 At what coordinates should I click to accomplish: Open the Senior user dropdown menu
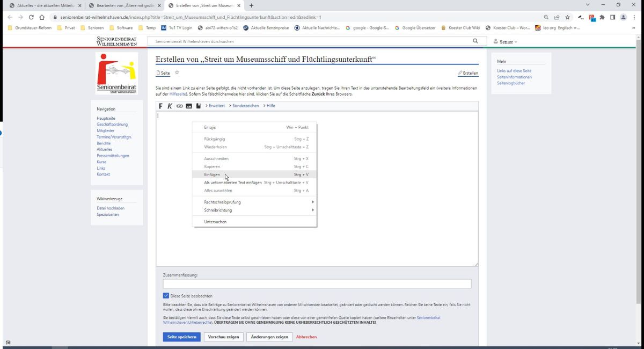click(x=506, y=42)
